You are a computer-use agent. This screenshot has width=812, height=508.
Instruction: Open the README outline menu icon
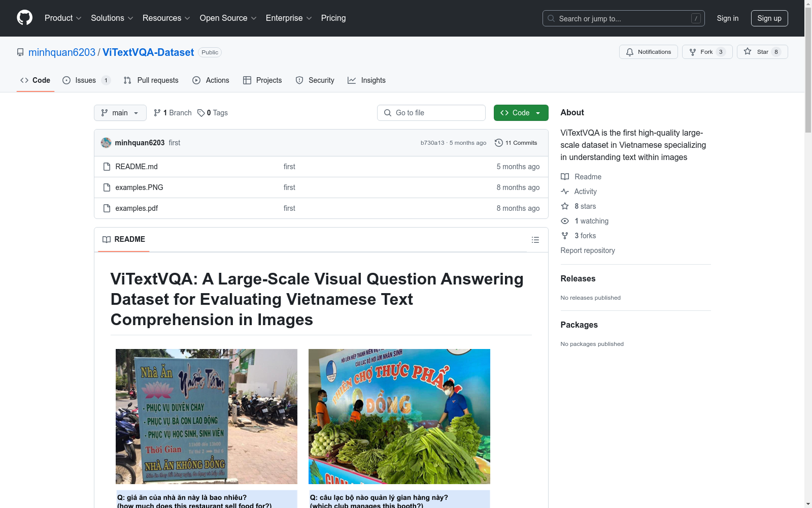click(x=535, y=240)
